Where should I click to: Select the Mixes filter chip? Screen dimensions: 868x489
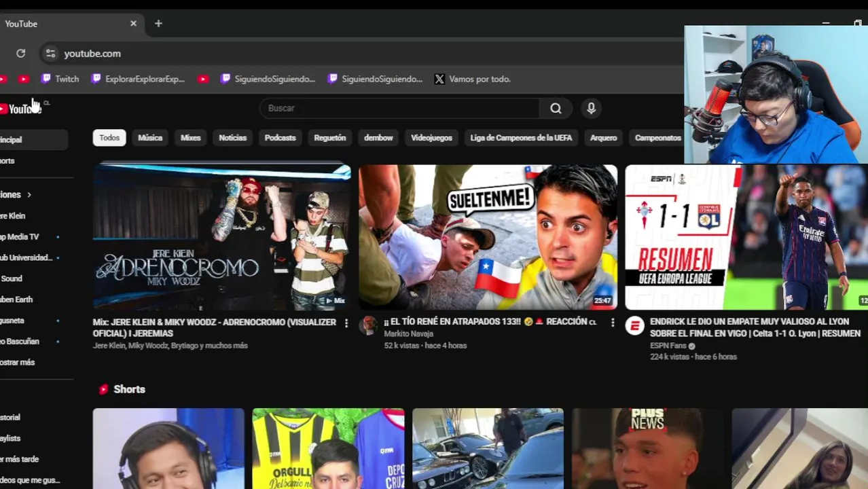coord(190,137)
